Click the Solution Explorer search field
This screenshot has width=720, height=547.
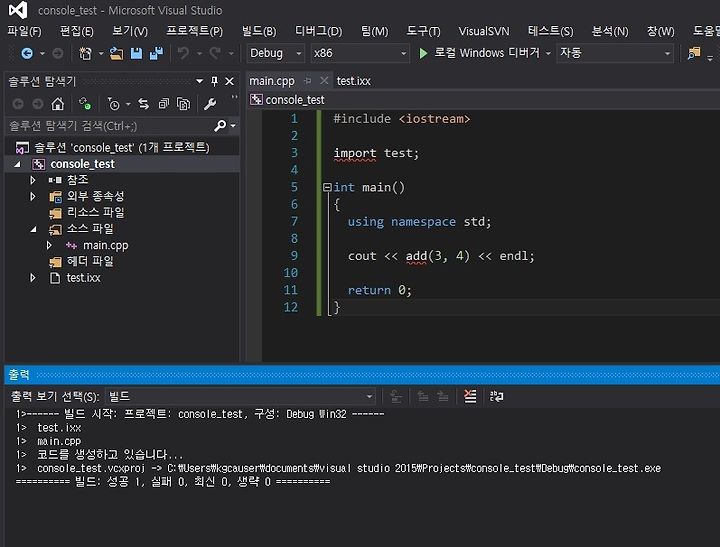(110, 126)
